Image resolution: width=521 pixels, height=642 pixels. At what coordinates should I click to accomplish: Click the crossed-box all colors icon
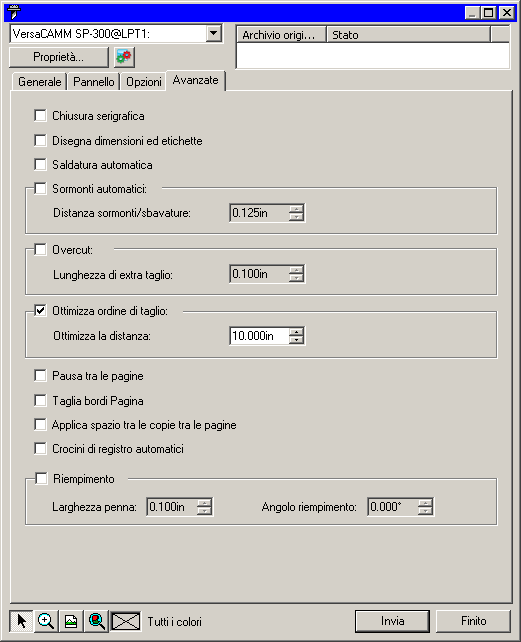(126, 621)
